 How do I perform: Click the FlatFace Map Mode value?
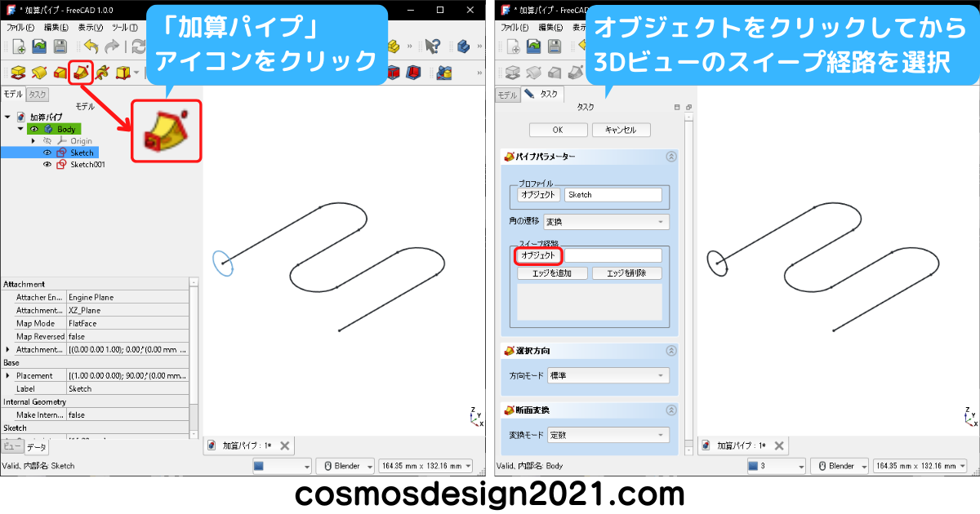pos(127,323)
